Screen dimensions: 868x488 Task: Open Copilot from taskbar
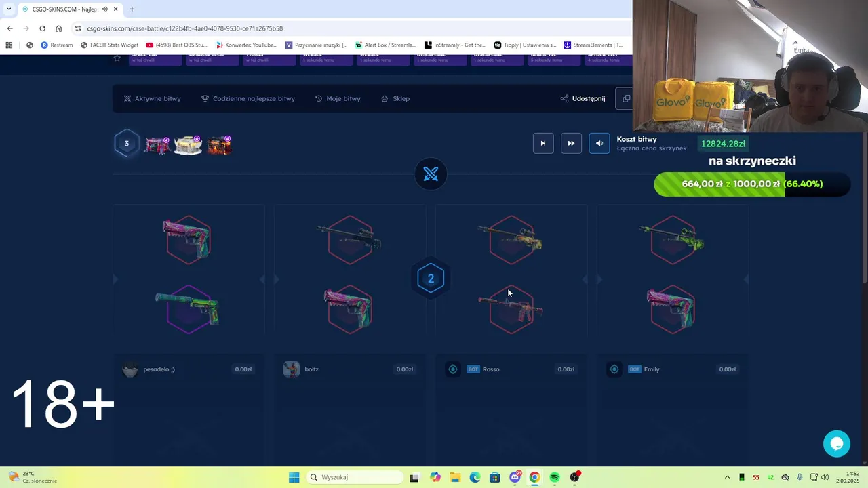tap(435, 477)
